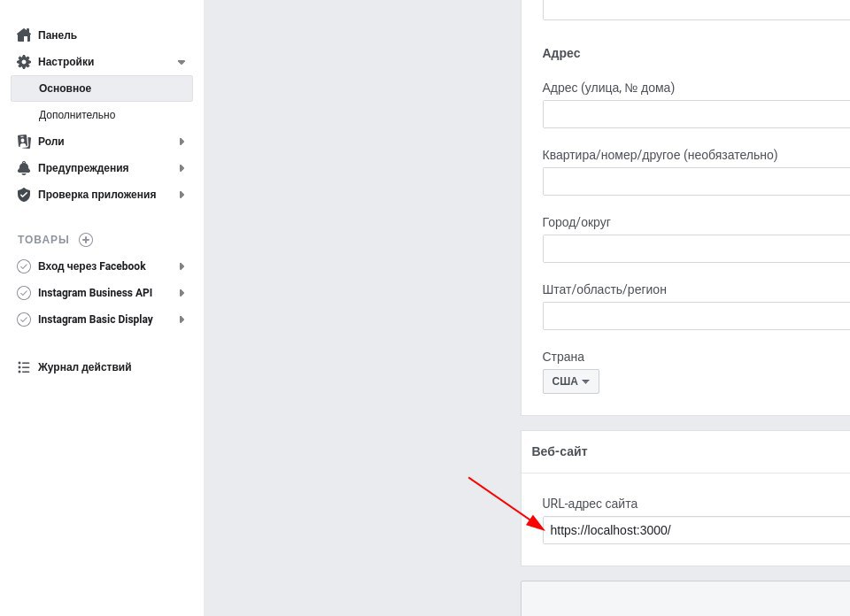850x616 pixels.
Task: Click the Панель home icon
Action: (x=24, y=35)
